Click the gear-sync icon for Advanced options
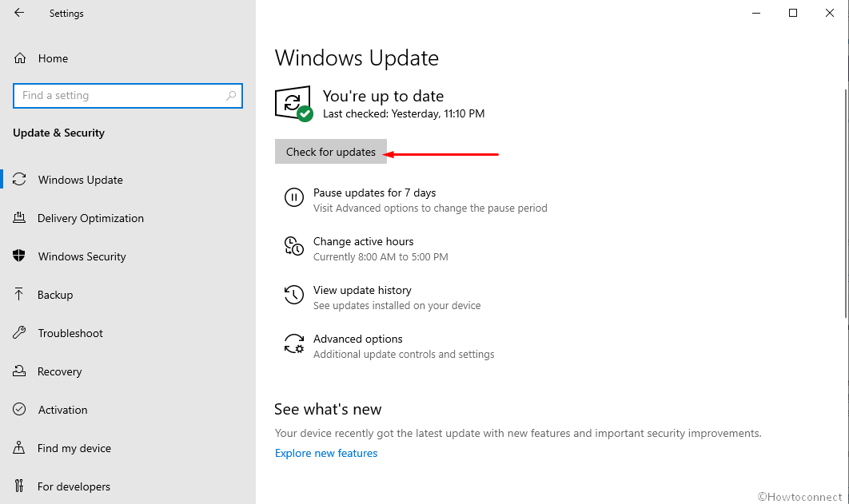The width and height of the screenshot is (849, 504). [x=294, y=343]
